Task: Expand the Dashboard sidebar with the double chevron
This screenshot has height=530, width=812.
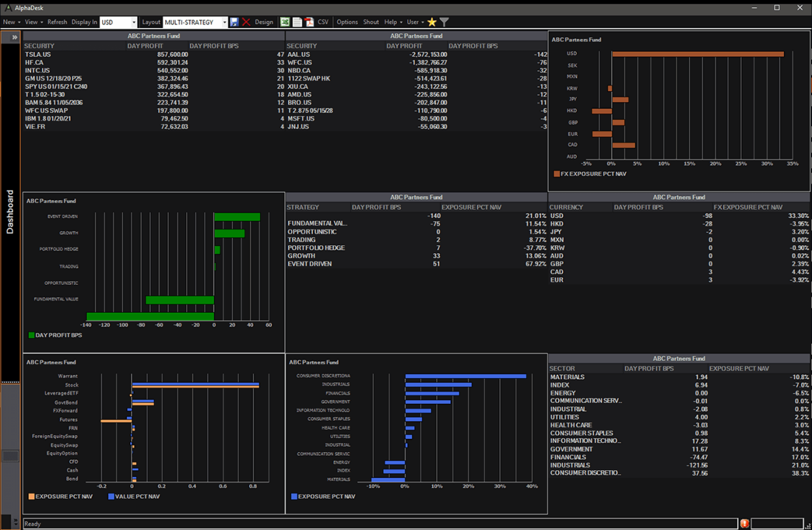Action: pos(14,38)
